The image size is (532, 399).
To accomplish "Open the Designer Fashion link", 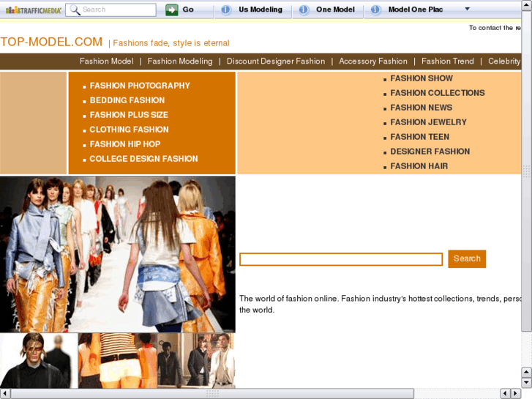I will click(x=430, y=151).
